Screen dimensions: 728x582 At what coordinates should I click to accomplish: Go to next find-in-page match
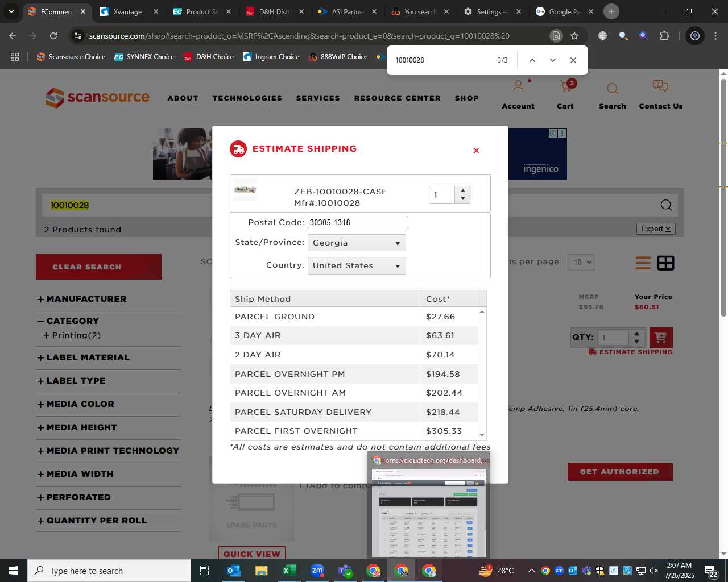[552, 60]
